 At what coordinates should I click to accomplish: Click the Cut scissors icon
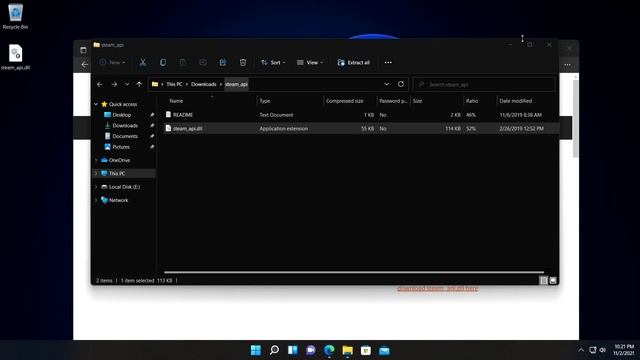pyautogui.click(x=143, y=62)
